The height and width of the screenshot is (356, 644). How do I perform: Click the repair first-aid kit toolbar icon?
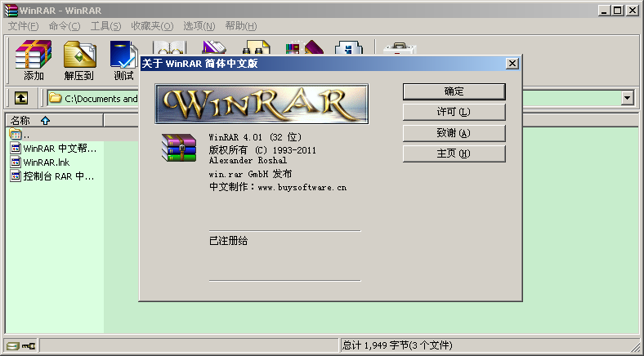pos(398,47)
